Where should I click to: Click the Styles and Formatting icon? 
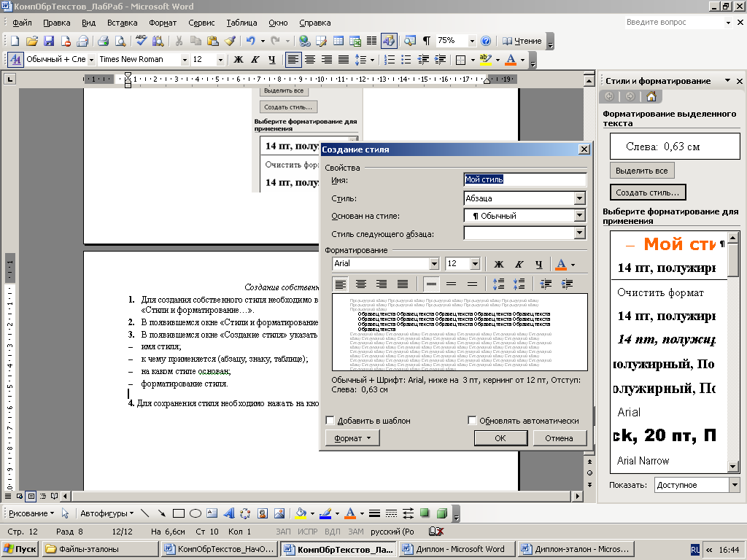[15, 60]
